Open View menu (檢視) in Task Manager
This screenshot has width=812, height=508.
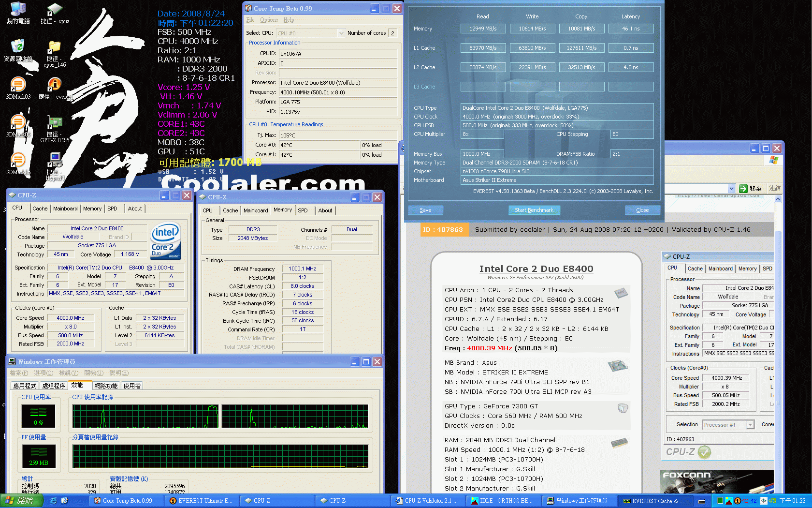[69, 373]
